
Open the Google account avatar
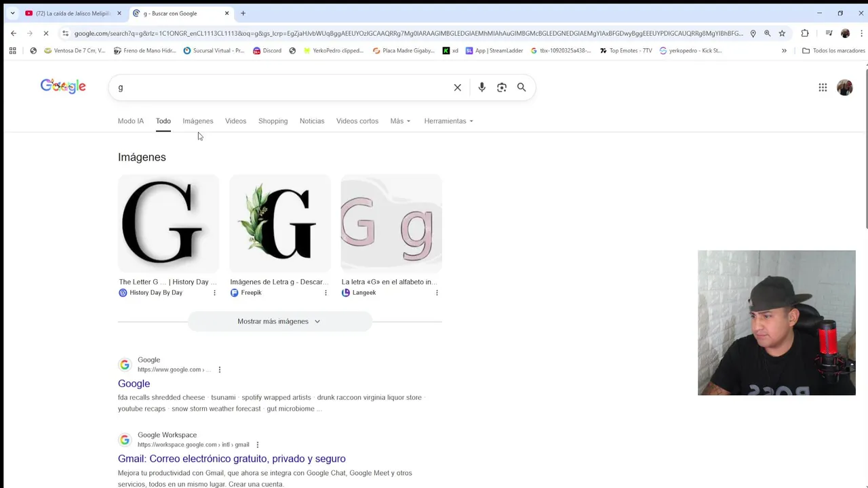pos(845,87)
